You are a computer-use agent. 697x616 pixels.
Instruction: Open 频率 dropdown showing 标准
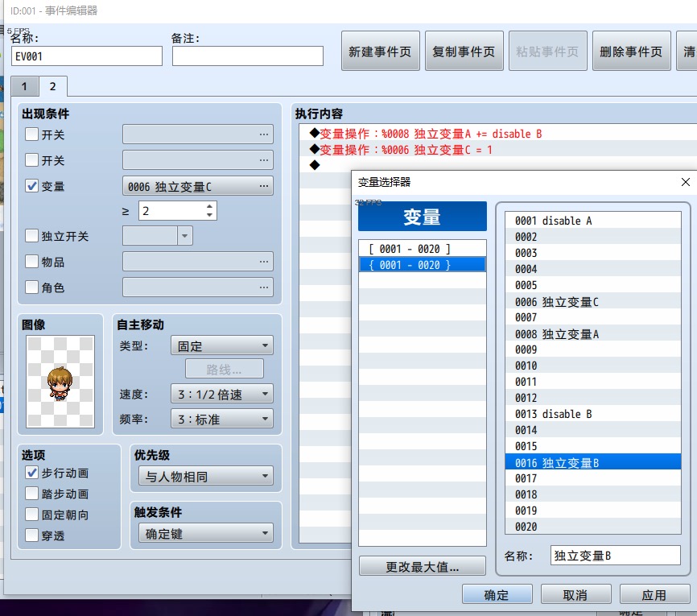coord(222,419)
